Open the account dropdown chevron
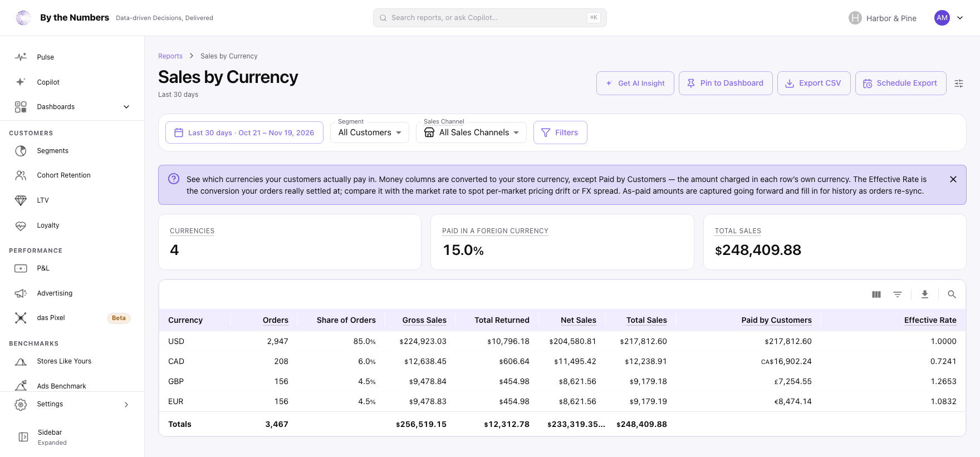This screenshot has height=457, width=980. (960, 18)
